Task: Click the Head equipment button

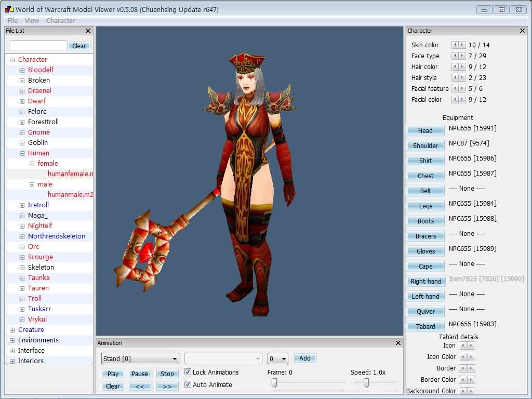Action: pos(425,131)
